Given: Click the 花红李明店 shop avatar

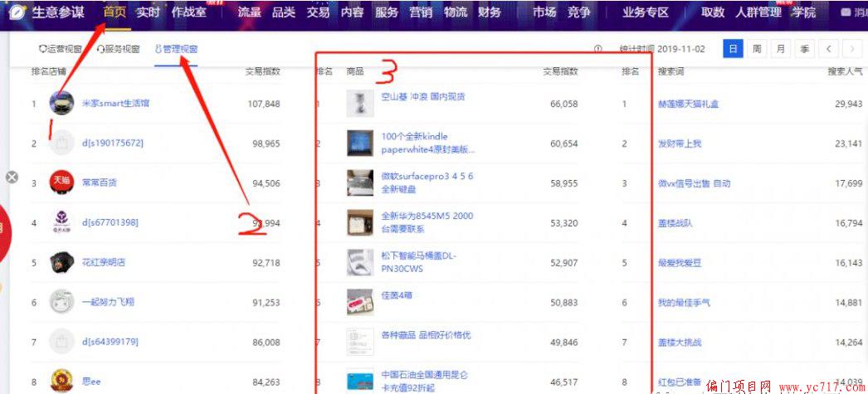Looking at the screenshot, I should [x=61, y=262].
